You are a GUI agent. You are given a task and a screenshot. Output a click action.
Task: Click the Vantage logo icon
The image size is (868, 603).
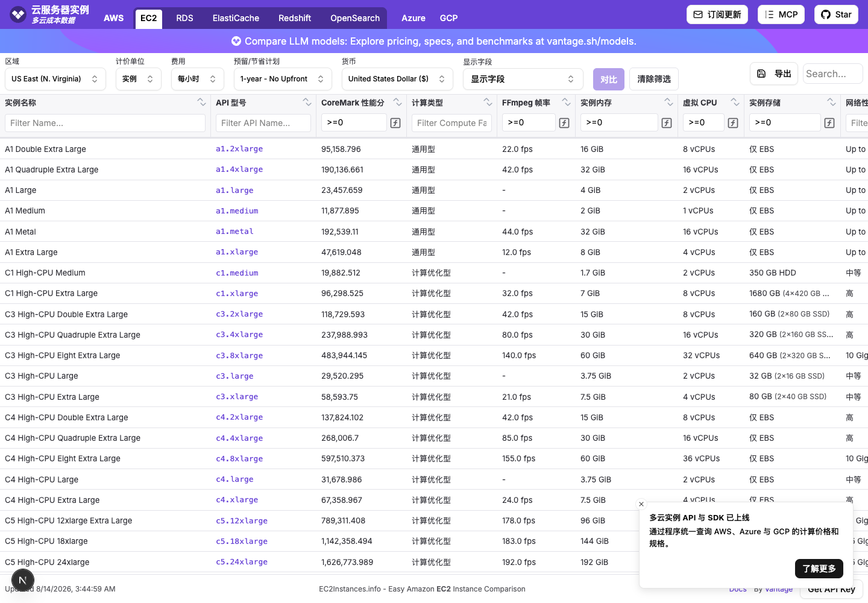pyautogui.click(x=18, y=14)
